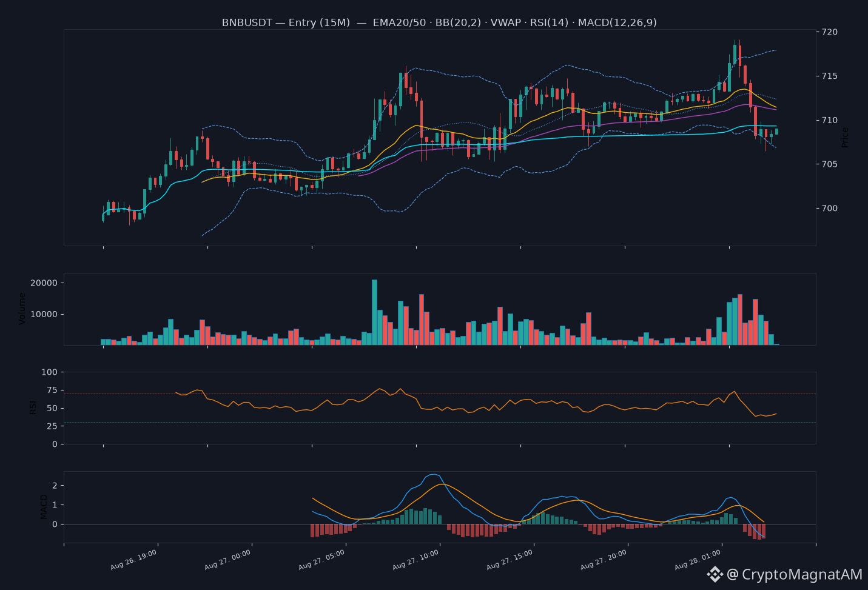Viewport: 868px width, 590px height.
Task: Select the 1 label on MACD axis
Action: coord(55,505)
